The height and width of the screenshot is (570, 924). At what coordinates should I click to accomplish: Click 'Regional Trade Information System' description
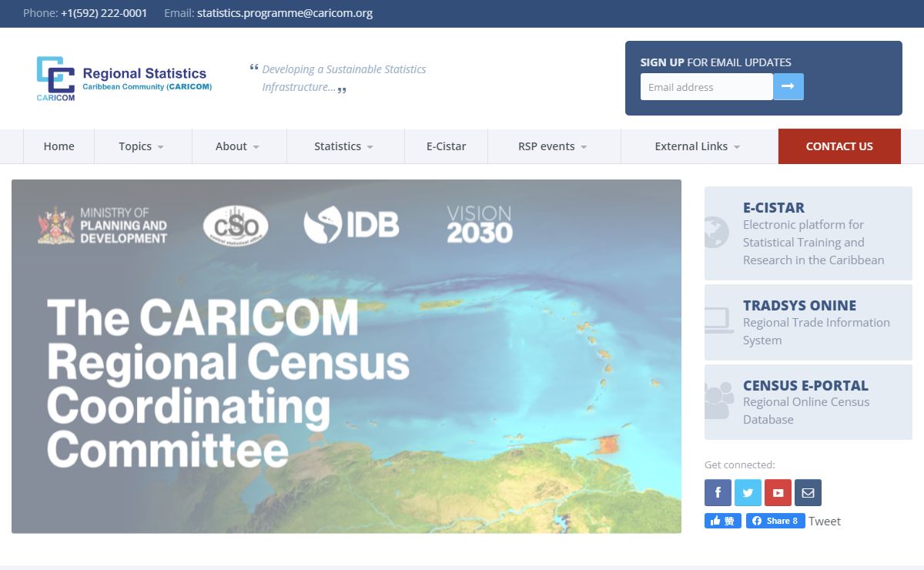(816, 331)
